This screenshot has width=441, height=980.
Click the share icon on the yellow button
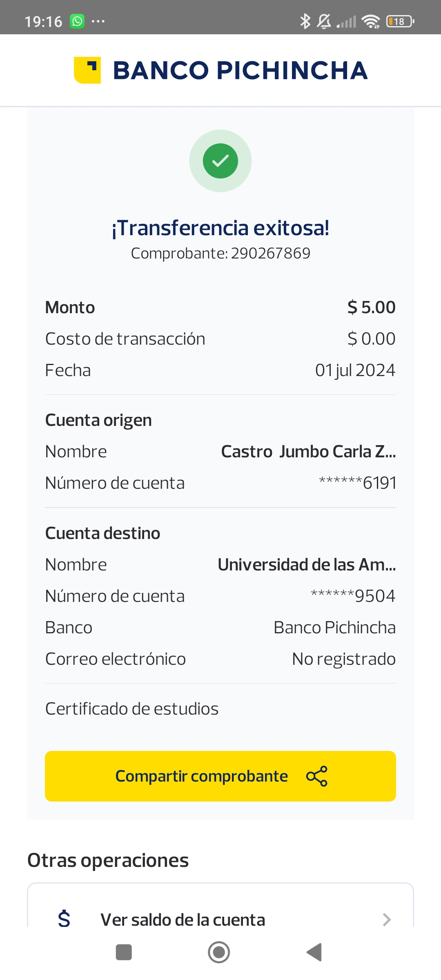click(317, 776)
